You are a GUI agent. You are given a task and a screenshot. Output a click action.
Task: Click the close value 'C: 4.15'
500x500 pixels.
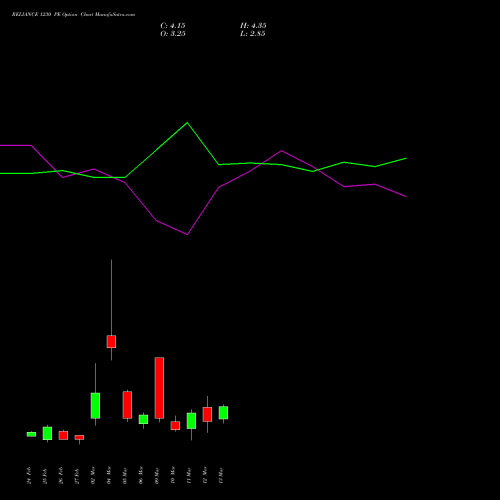[173, 26]
